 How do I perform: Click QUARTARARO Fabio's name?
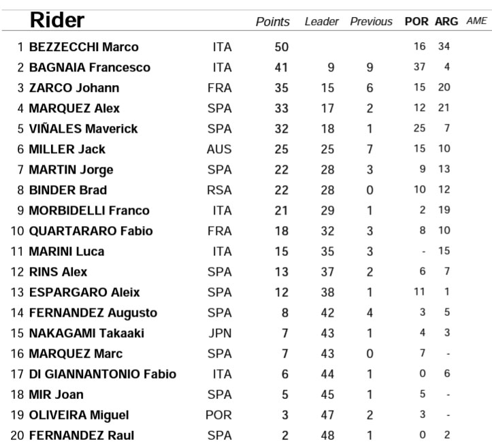[91, 231]
